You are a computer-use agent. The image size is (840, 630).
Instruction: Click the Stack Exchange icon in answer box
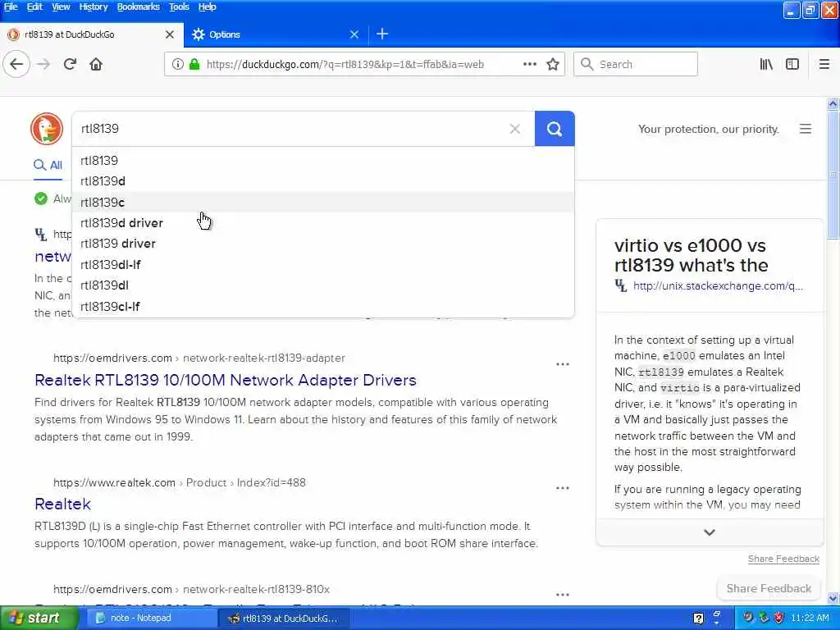(620, 285)
